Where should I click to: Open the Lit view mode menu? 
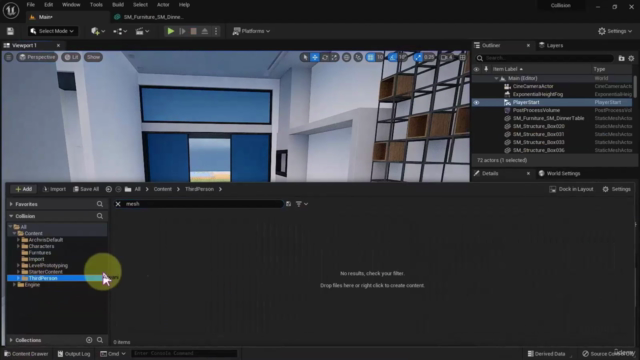coord(71,57)
